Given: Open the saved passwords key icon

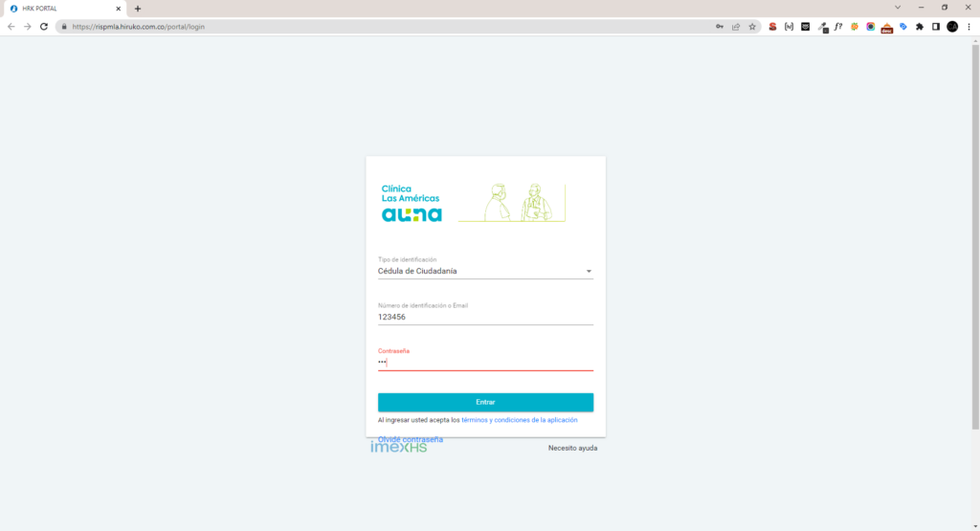Looking at the screenshot, I should 720,26.
